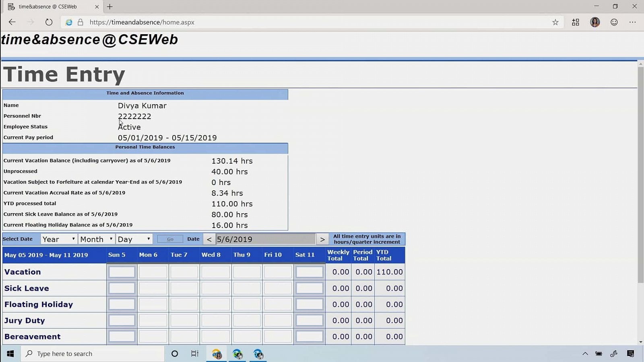This screenshot has height=362, width=644.
Task: Send feedback using the smiley icon
Action: coord(614,22)
